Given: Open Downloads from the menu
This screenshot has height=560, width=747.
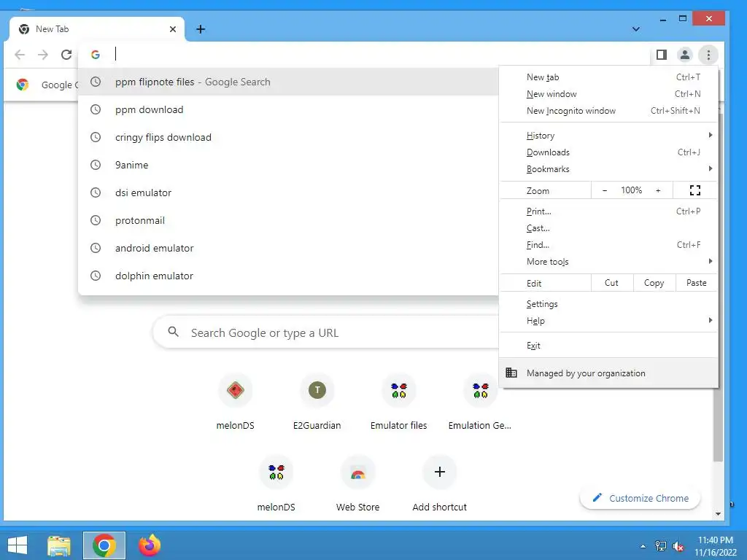Looking at the screenshot, I should (609, 152).
